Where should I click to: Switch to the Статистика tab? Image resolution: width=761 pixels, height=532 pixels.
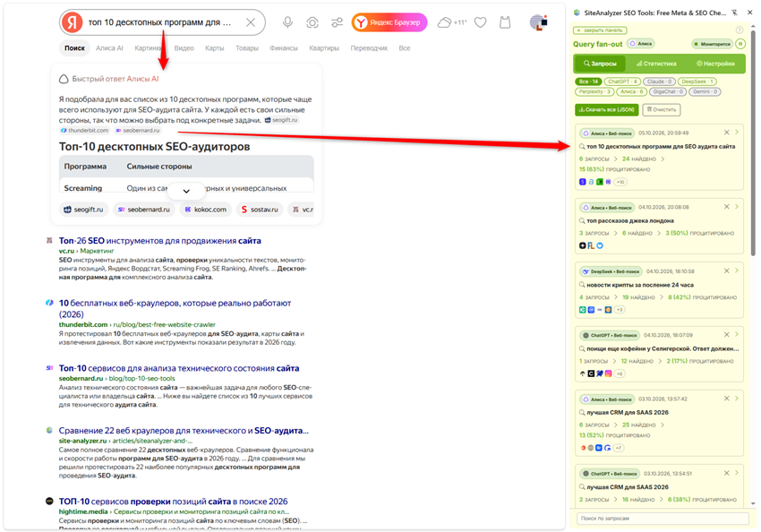point(656,64)
